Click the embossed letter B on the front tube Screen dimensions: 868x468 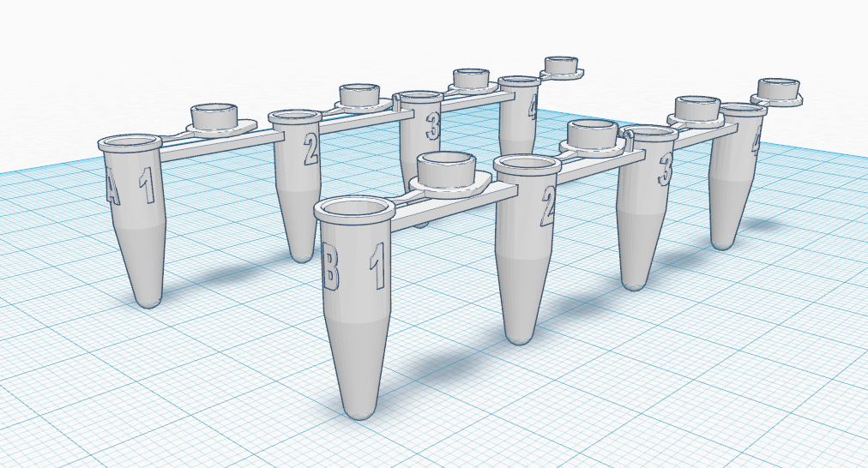click(329, 267)
